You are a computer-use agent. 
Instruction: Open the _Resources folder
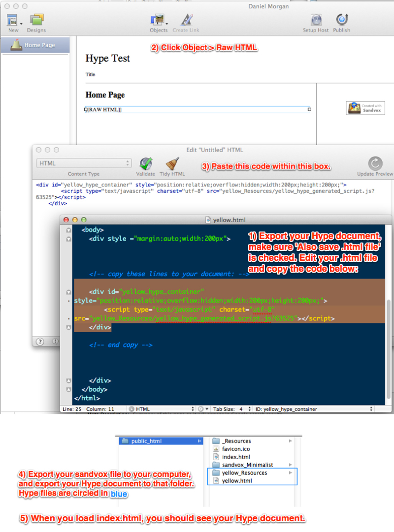237,441
